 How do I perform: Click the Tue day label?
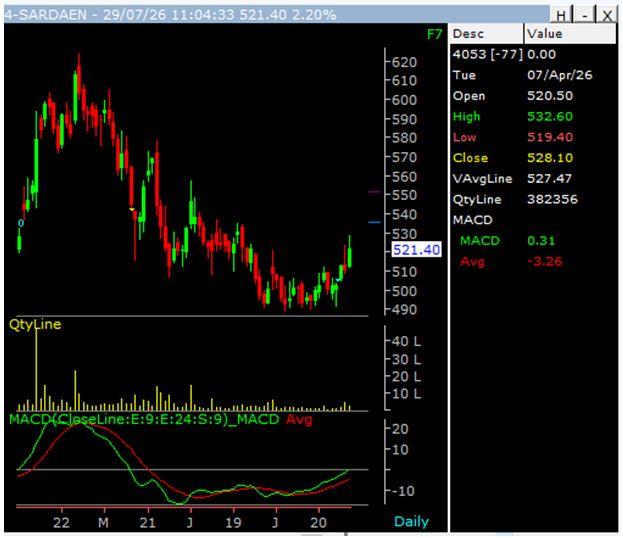[x=464, y=75]
